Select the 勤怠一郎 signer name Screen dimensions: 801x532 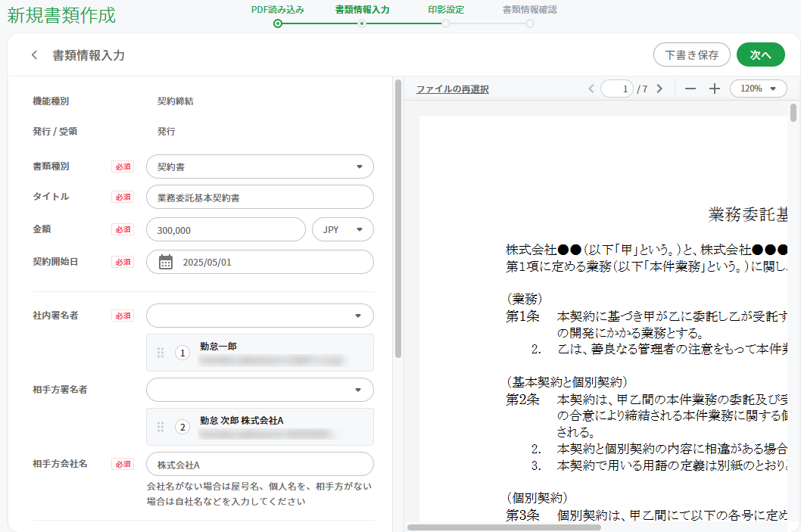[218, 346]
